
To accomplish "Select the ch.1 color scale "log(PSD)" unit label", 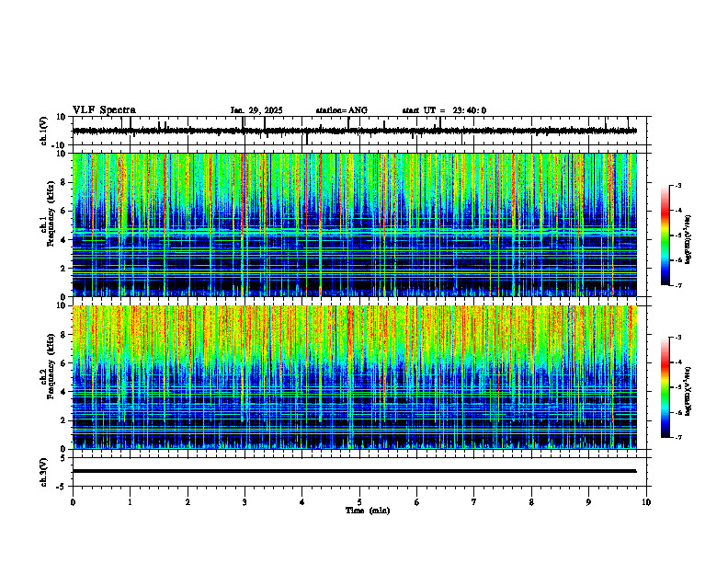I will click(x=688, y=239).
